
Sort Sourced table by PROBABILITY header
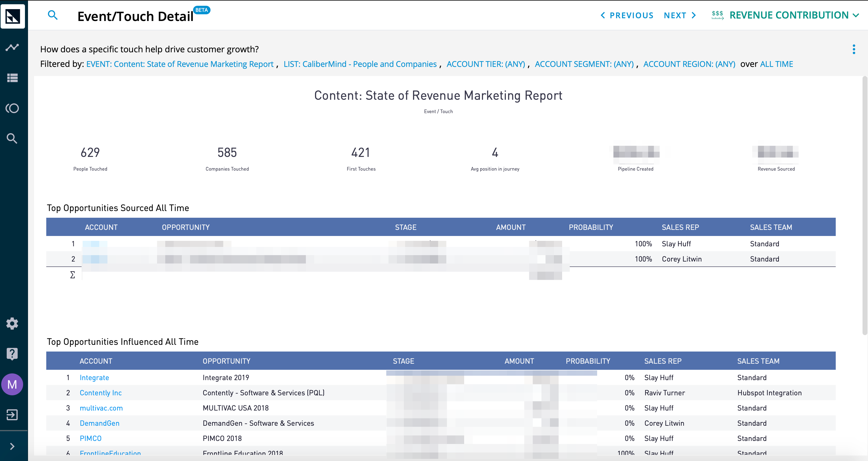pos(591,227)
